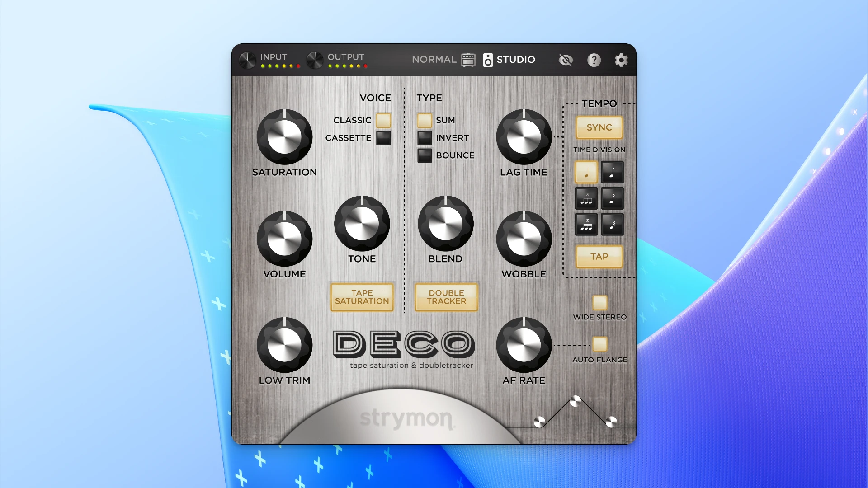Select the NORMAL amp output icon
This screenshot has height=488, width=868.
(467, 60)
